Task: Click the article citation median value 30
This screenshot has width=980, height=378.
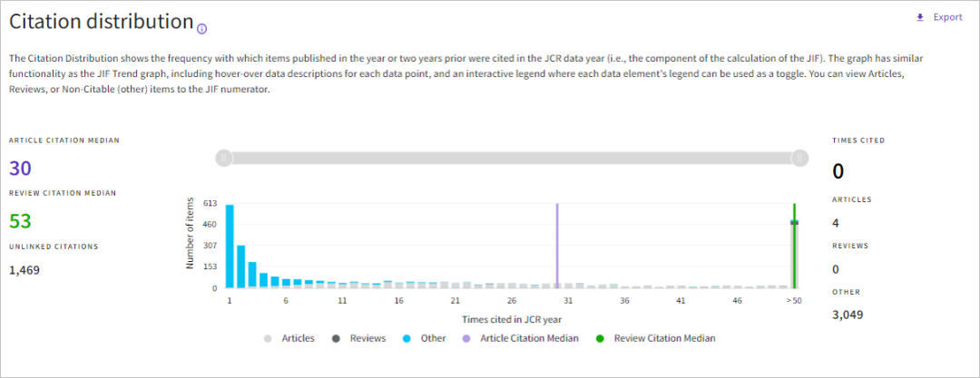Action: point(21,169)
